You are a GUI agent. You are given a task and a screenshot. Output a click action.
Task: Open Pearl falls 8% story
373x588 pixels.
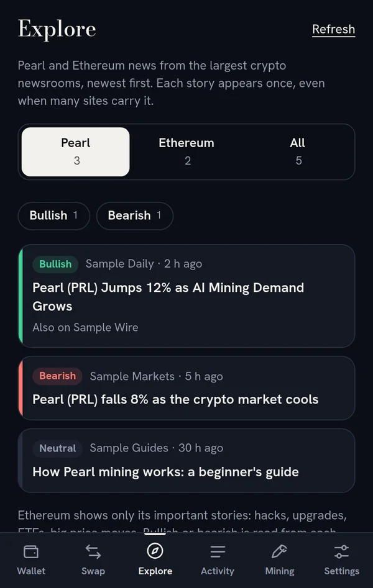(175, 399)
